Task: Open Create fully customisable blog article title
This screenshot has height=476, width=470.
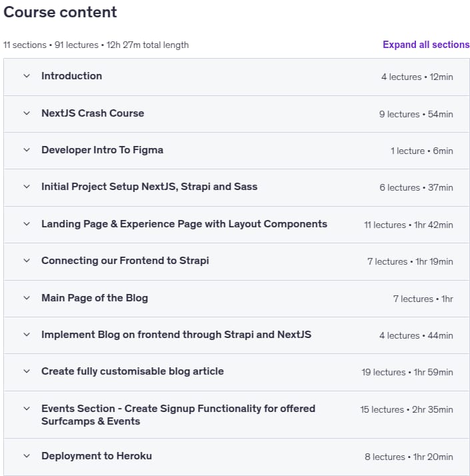Action: coord(133,371)
